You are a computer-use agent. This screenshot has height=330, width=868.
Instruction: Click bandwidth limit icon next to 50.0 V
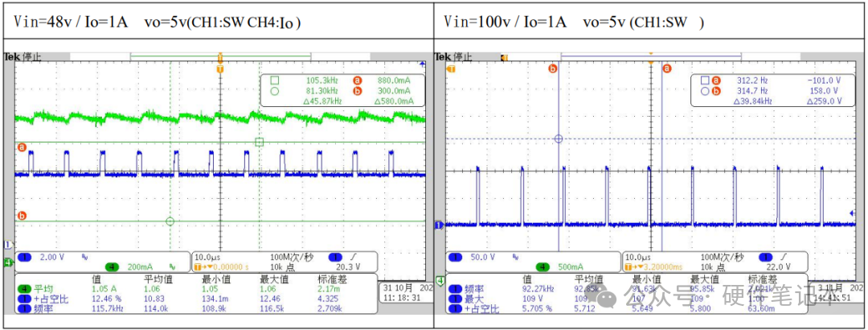pyautogui.click(x=516, y=258)
